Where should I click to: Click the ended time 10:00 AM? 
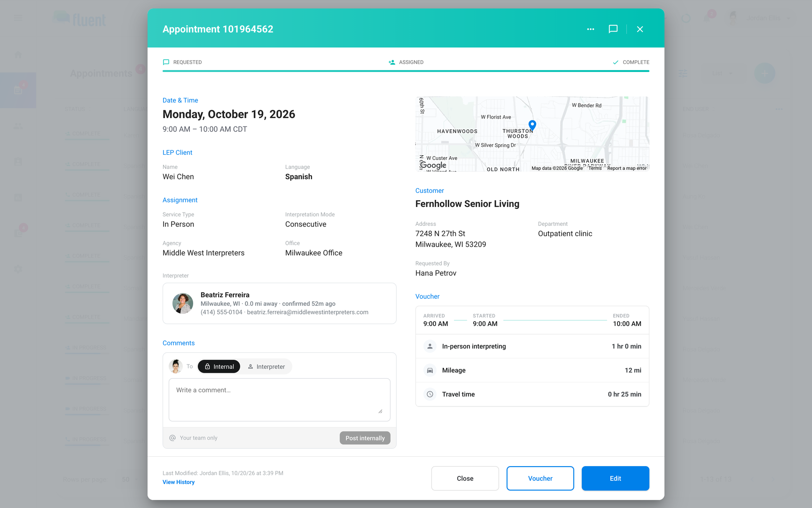click(627, 324)
